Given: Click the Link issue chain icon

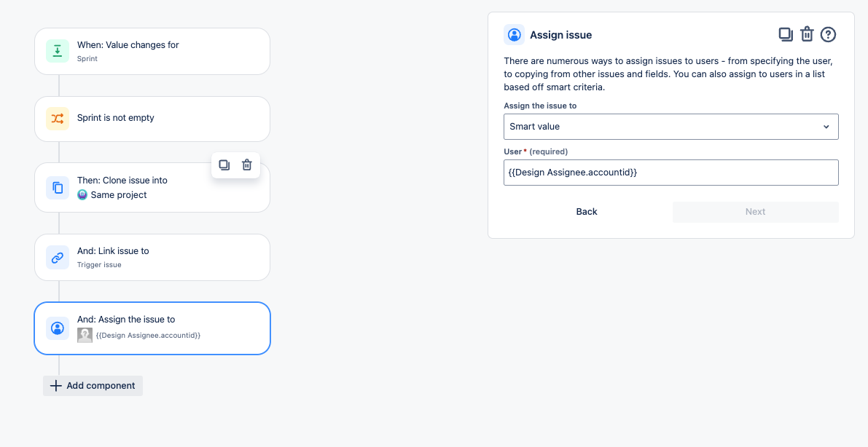Looking at the screenshot, I should [x=58, y=258].
